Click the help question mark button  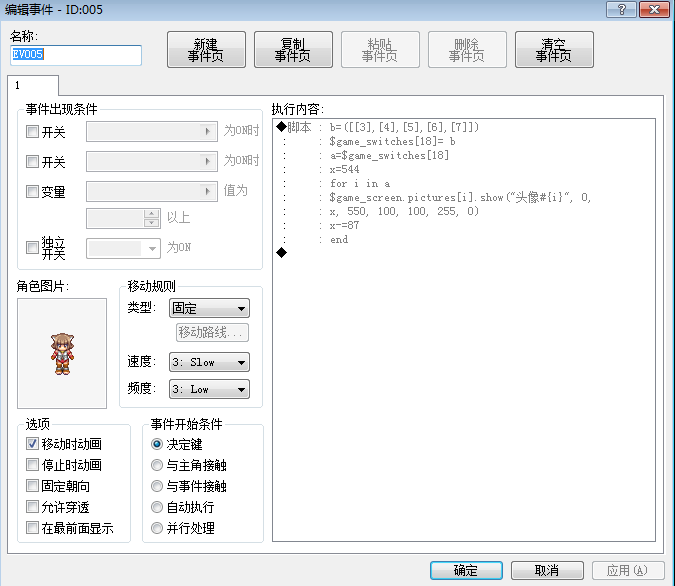coord(621,9)
